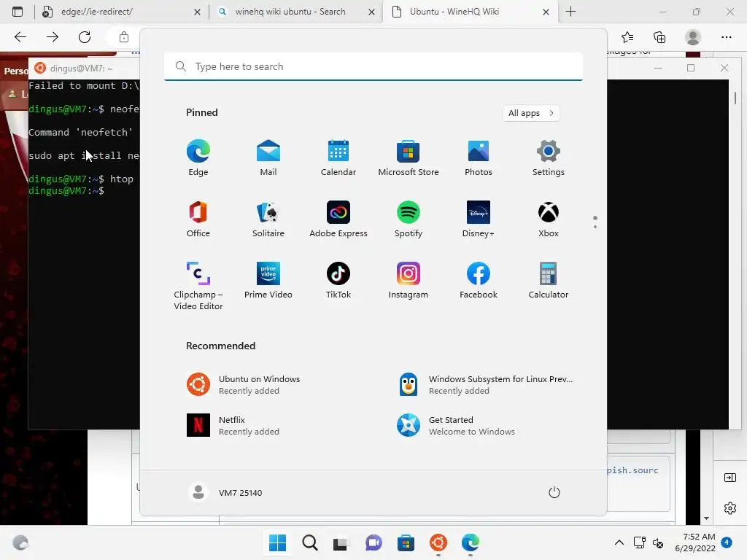Click the Ubuntu terminal scrollbar
The height and width of the screenshot is (560, 747).
[x=735, y=98]
